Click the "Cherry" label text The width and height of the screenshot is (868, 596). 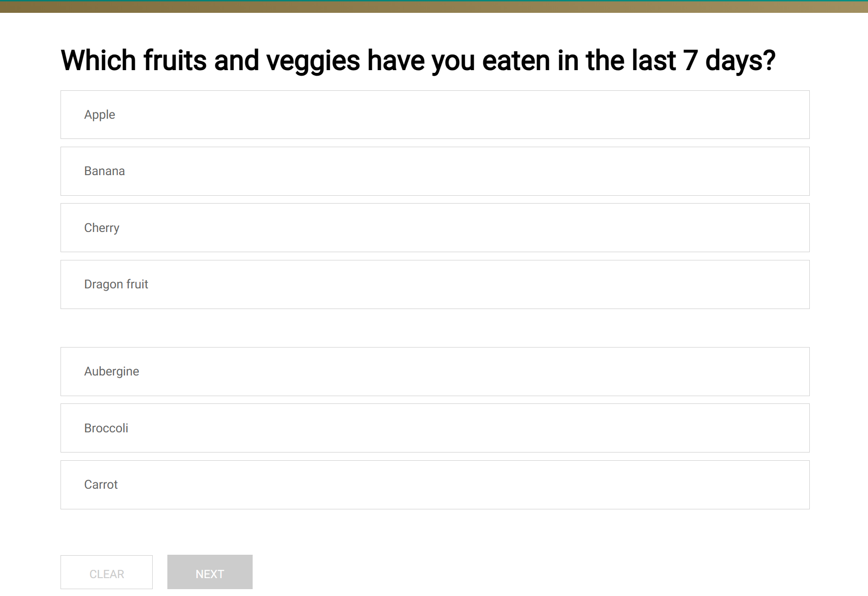pos(102,228)
